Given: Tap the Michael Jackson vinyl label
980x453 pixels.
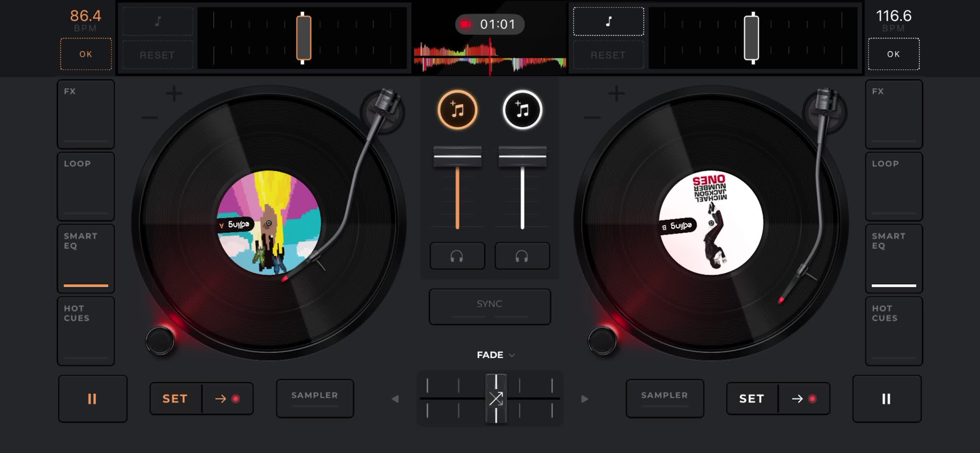Looking at the screenshot, I should (711, 223).
